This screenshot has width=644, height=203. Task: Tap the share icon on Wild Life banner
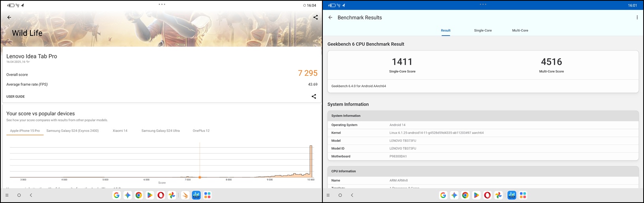tap(315, 17)
